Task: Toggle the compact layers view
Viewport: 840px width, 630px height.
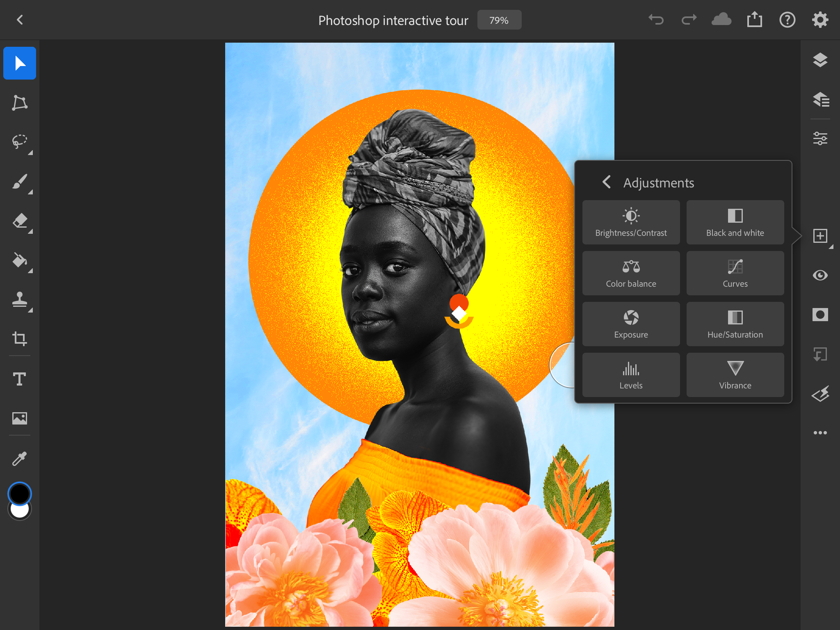Action: pos(820,60)
